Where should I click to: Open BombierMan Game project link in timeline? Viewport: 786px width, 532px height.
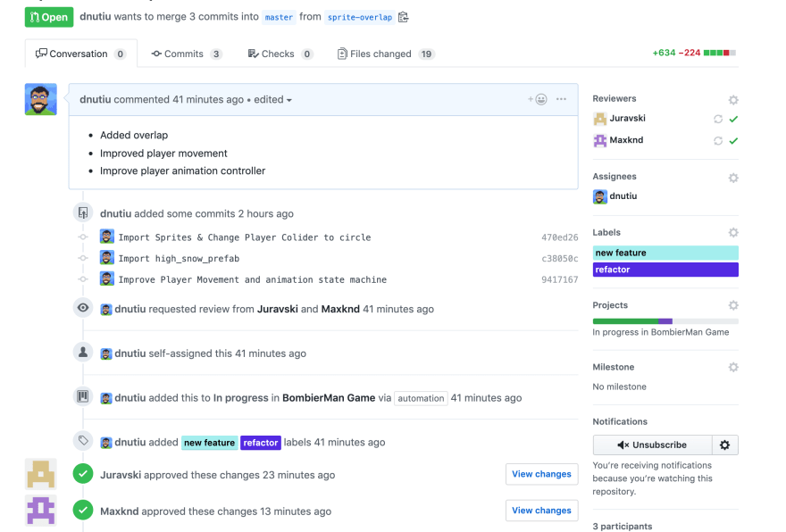[329, 398]
